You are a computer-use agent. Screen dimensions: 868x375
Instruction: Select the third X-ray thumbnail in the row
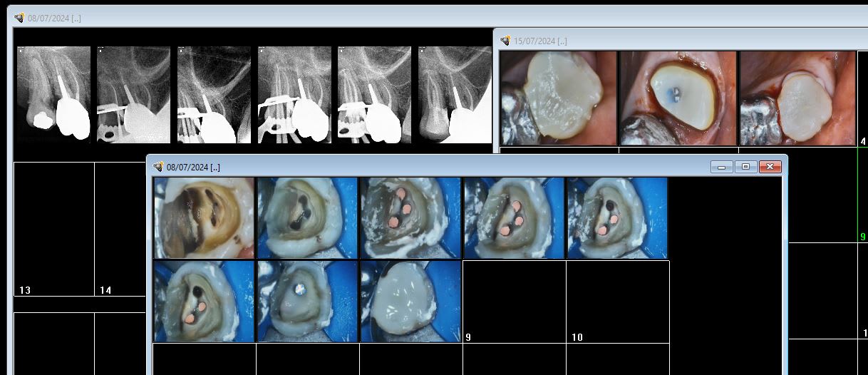point(214,95)
